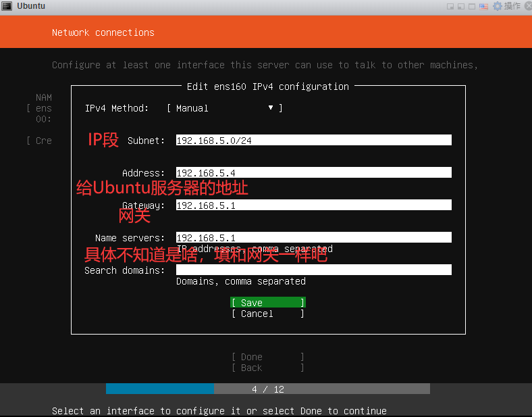Image resolution: width=532 pixels, height=417 pixels.
Task: Select Done below the dialog
Action: (x=267, y=357)
